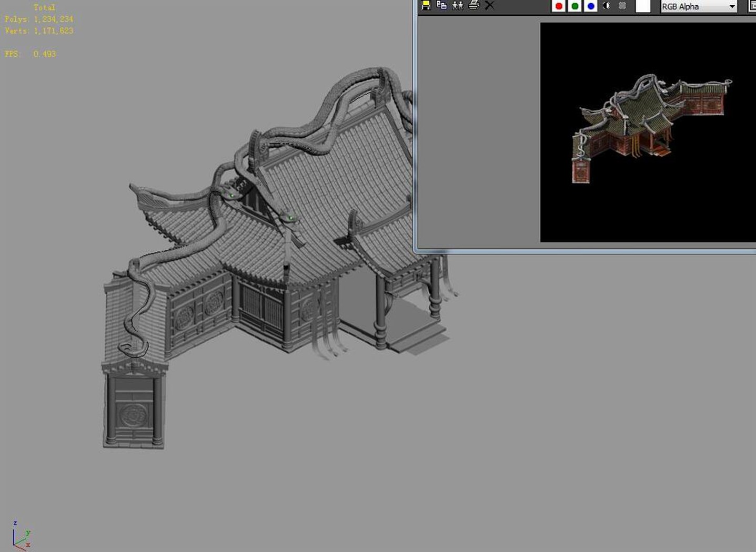Show the alpha channel half-circle icon
This screenshot has width=756, height=552.
click(x=607, y=6)
